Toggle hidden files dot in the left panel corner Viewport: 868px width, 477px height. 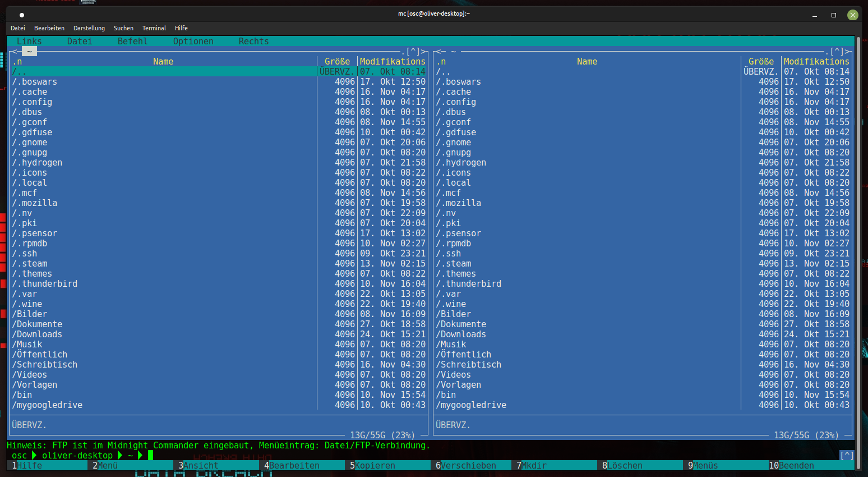403,52
